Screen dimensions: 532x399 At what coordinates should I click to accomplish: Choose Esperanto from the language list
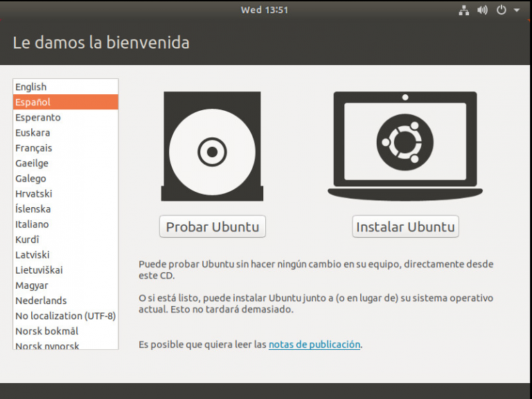pos(38,117)
